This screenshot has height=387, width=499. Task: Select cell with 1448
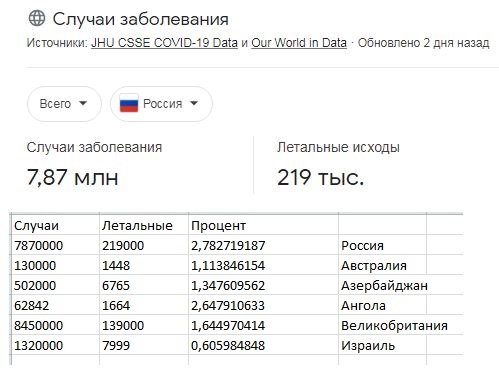point(144,265)
